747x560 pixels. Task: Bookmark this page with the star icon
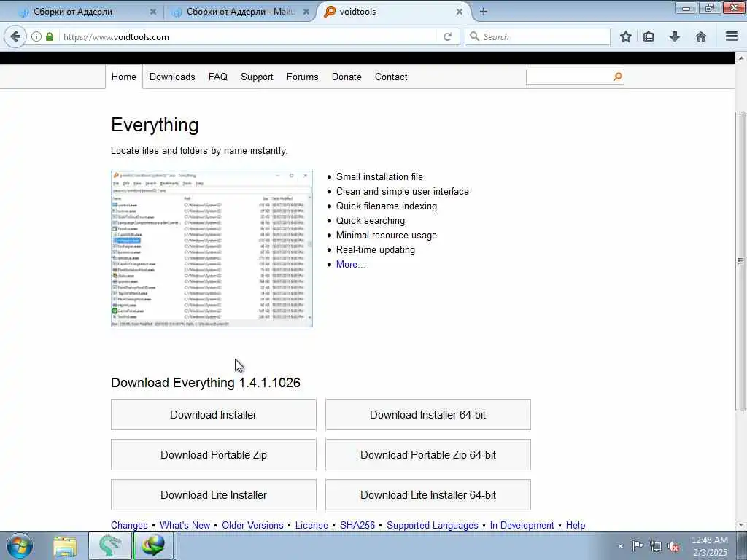[625, 36]
